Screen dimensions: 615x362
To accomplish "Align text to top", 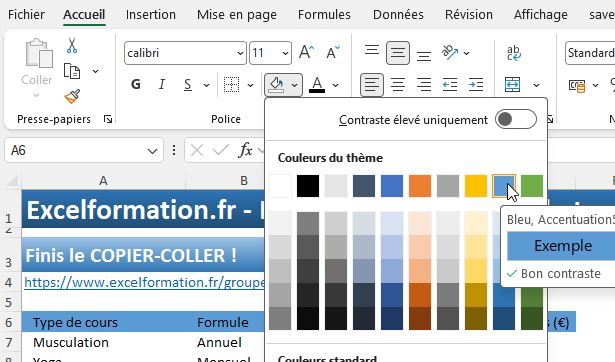I will 371,50.
